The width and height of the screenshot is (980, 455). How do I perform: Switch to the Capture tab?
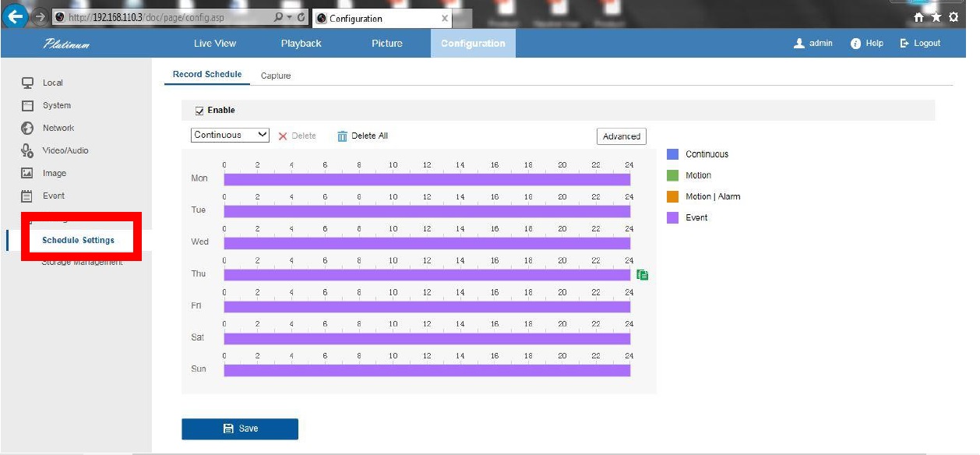(276, 76)
